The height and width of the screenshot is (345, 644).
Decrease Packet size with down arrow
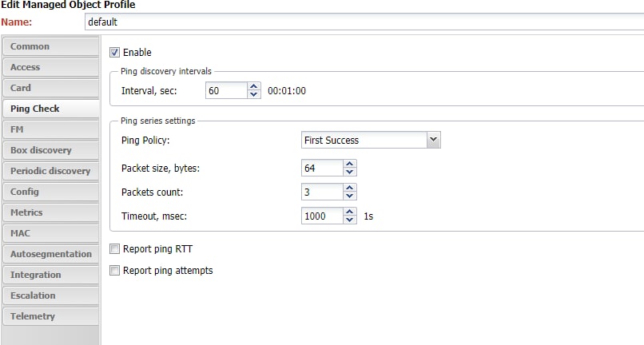349,172
